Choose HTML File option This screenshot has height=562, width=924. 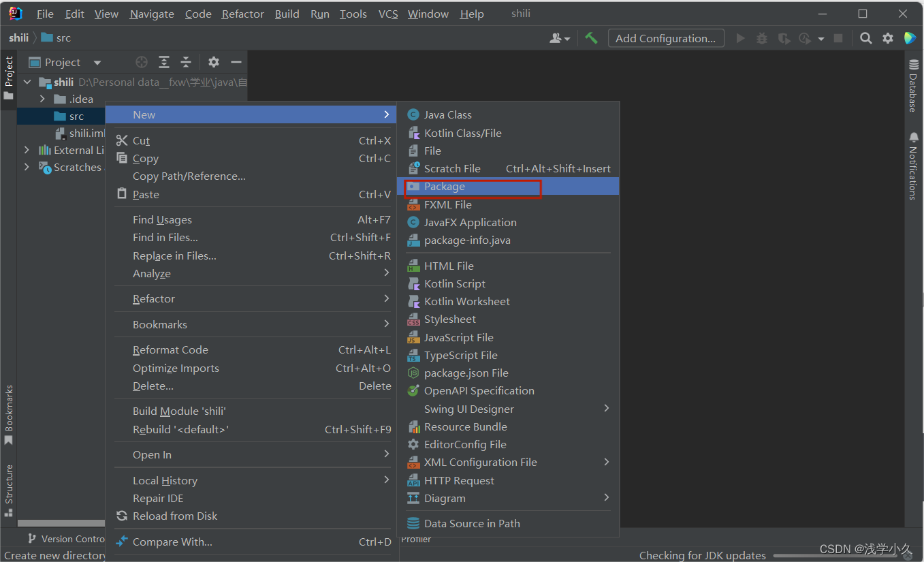pos(507,266)
